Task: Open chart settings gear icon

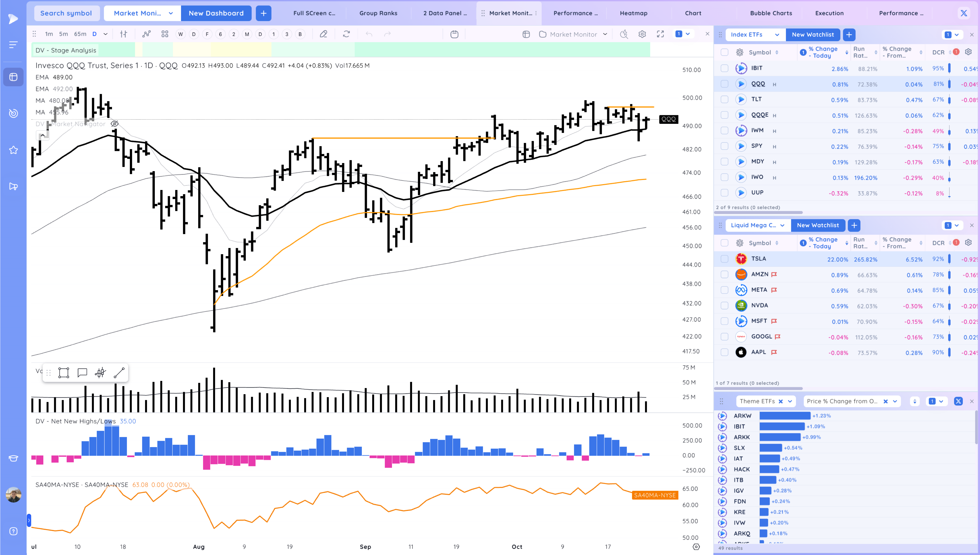Action: pos(642,34)
